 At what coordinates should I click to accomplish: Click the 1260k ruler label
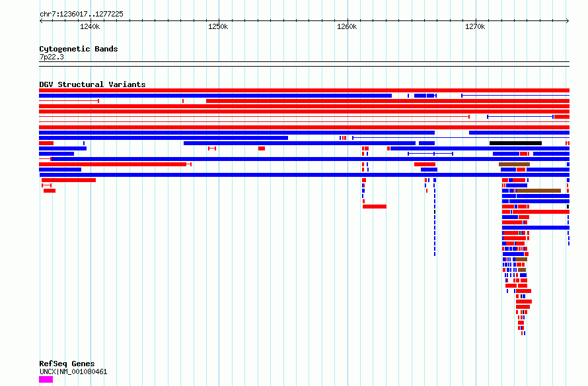(347, 26)
